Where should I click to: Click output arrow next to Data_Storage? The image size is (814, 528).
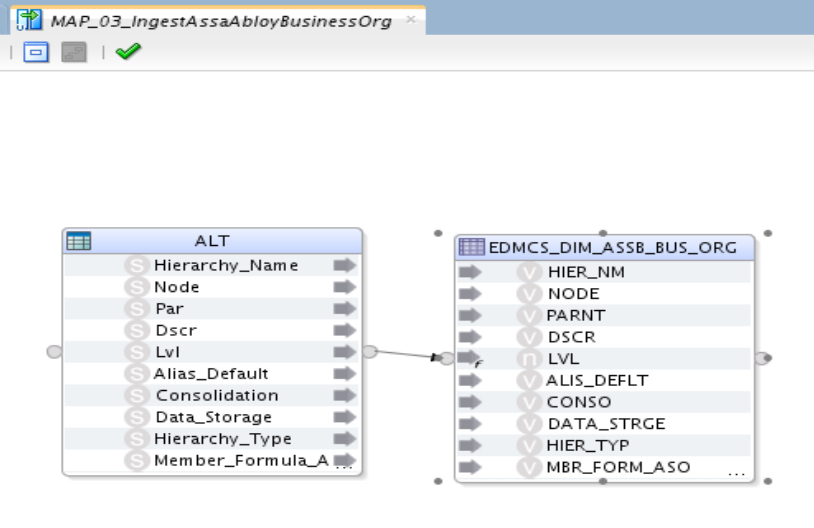pyautogui.click(x=344, y=417)
